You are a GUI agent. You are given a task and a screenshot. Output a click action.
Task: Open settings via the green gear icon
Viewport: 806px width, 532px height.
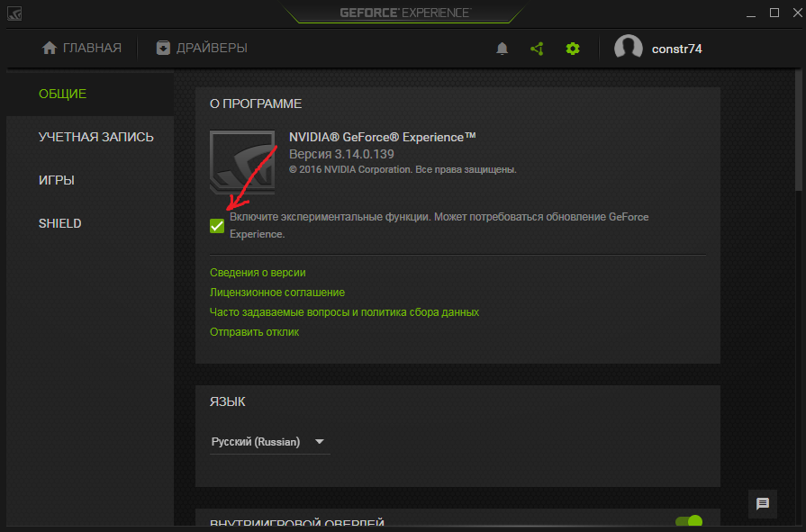pos(573,49)
